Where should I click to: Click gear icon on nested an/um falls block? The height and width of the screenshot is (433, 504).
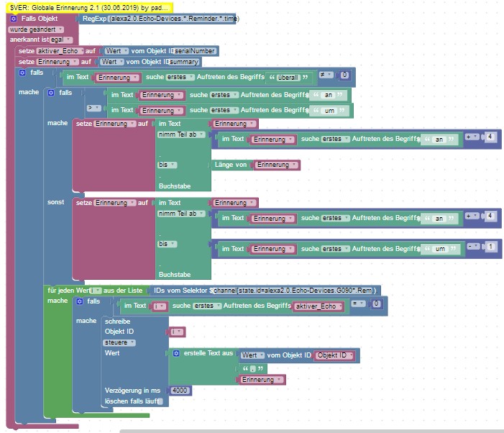[50, 93]
